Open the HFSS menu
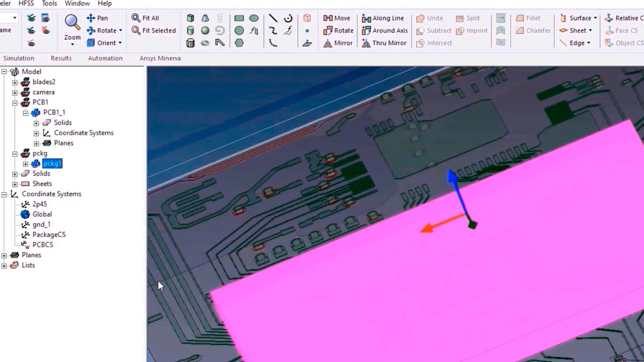The height and width of the screenshot is (362, 644). click(x=26, y=4)
